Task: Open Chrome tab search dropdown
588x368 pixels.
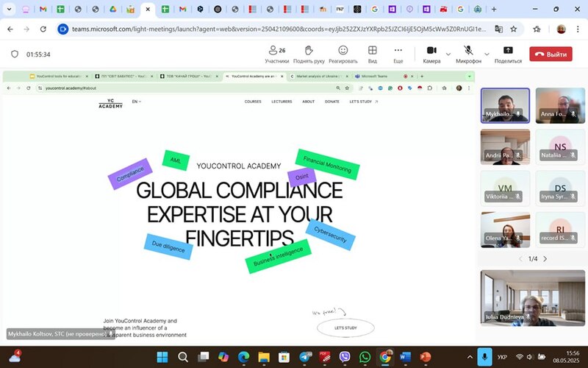Action: (9, 10)
